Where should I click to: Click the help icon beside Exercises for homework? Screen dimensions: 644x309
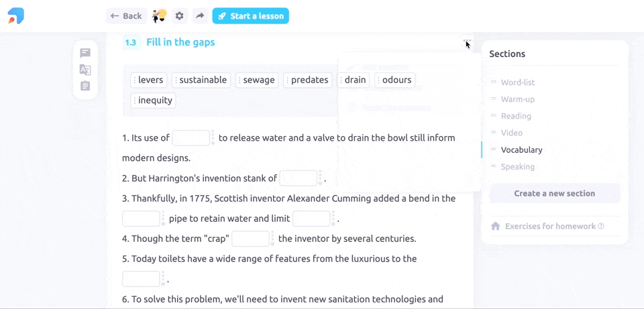coord(601,227)
